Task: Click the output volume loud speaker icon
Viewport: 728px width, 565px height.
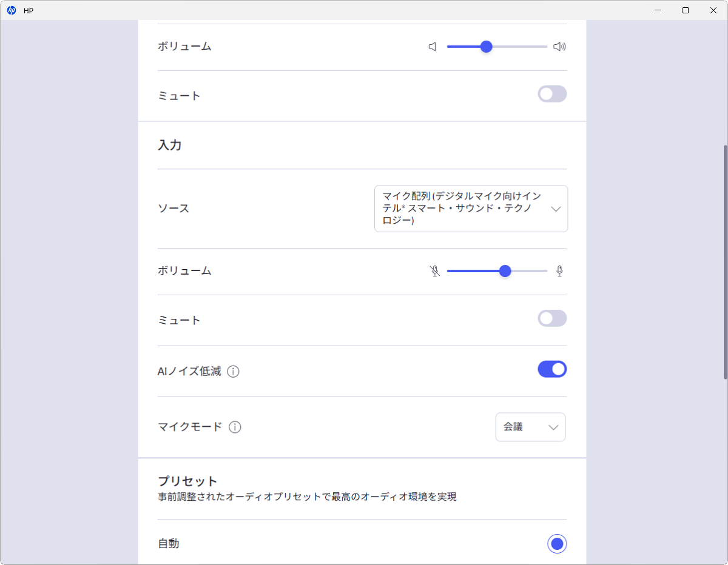Action: click(x=559, y=47)
